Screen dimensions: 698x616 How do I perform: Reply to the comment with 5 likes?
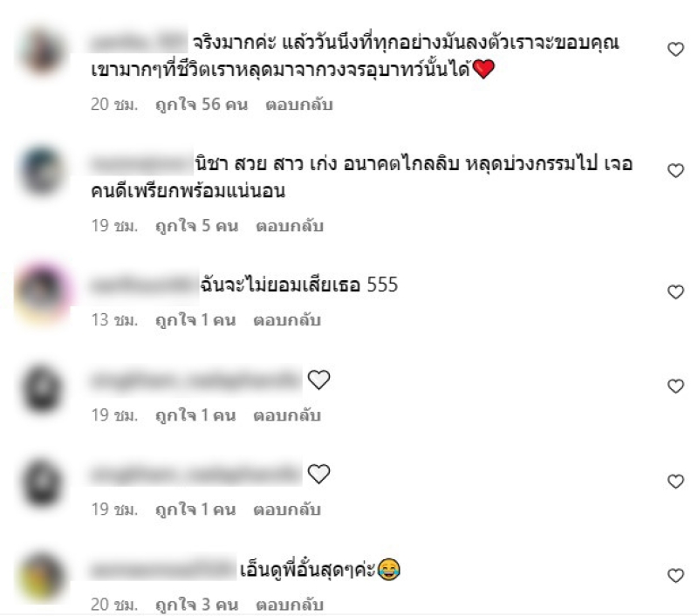coord(290,226)
